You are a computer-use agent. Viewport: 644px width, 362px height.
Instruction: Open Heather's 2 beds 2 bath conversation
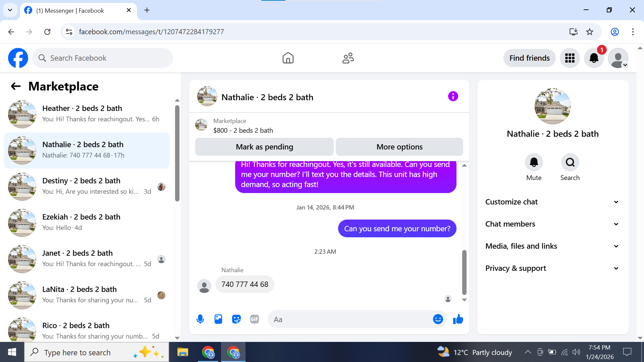tap(87, 114)
